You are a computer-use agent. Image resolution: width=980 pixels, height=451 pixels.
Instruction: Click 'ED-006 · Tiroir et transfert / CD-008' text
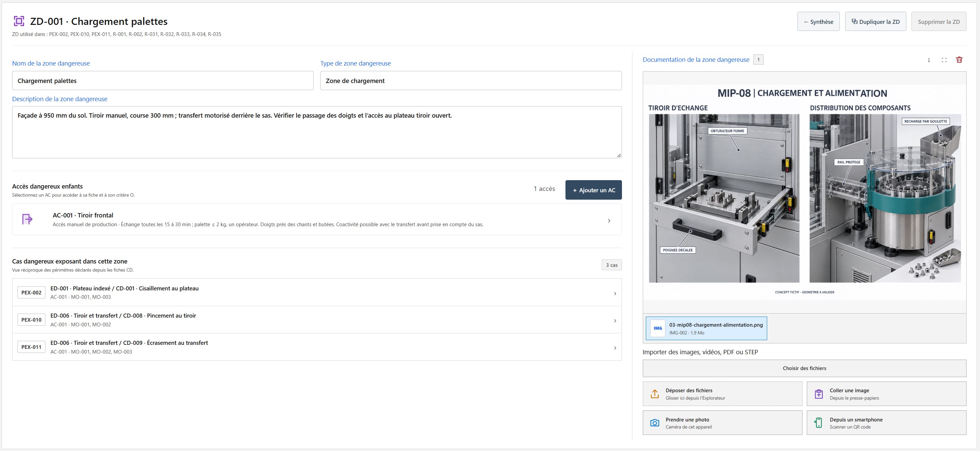(x=96, y=316)
